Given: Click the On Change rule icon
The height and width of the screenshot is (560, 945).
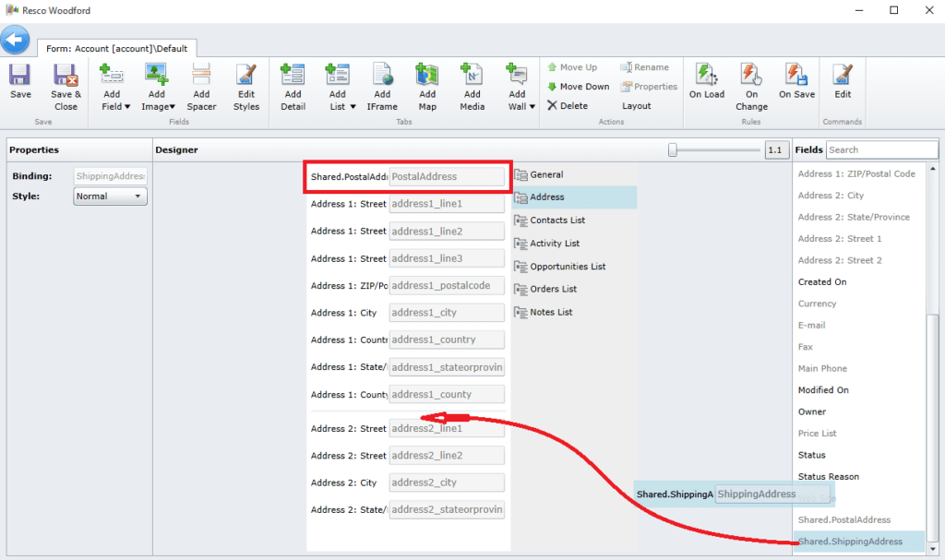Looking at the screenshot, I should (751, 83).
